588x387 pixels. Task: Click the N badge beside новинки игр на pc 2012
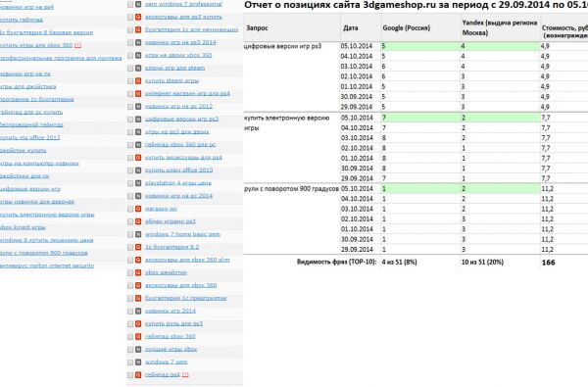tap(138, 107)
